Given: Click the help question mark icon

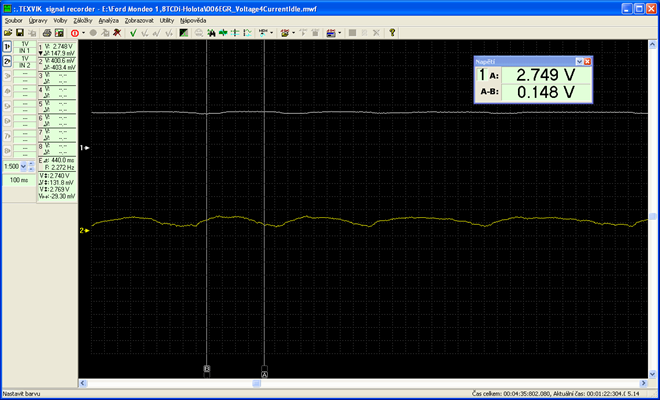Looking at the screenshot, I should point(392,33).
